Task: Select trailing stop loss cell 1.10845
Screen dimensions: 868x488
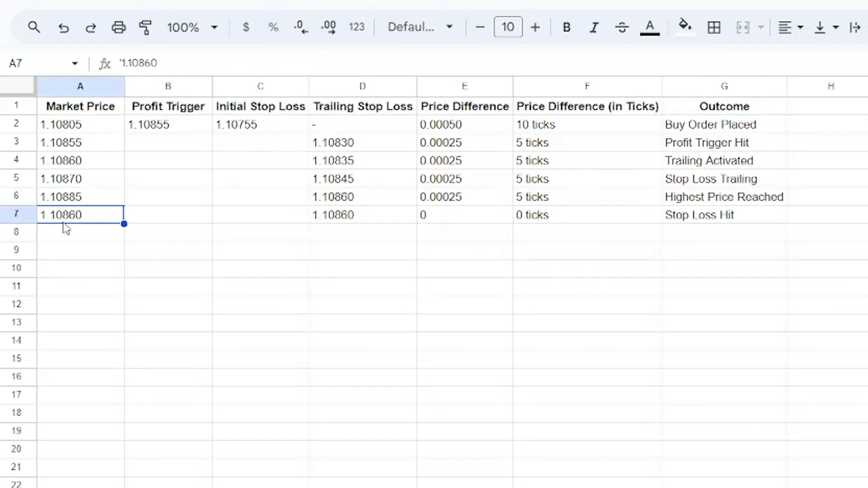Action: [363, 178]
